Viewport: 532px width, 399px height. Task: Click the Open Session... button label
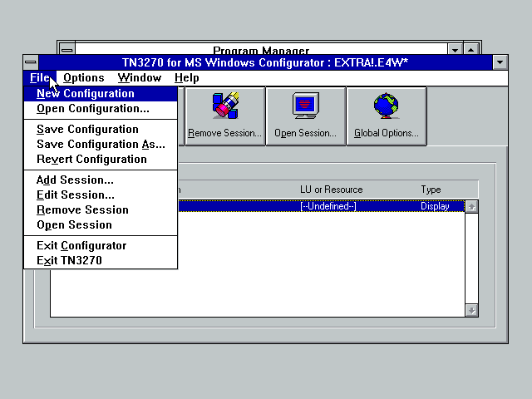tap(305, 133)
